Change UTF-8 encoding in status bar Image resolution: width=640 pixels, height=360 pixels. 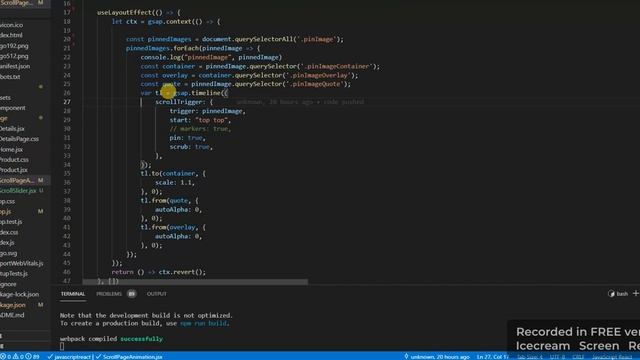(x=557, y=356)
